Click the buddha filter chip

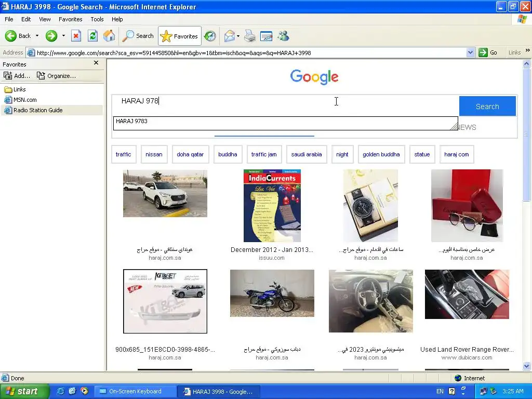pyautogui.click(x=228, y=154)
